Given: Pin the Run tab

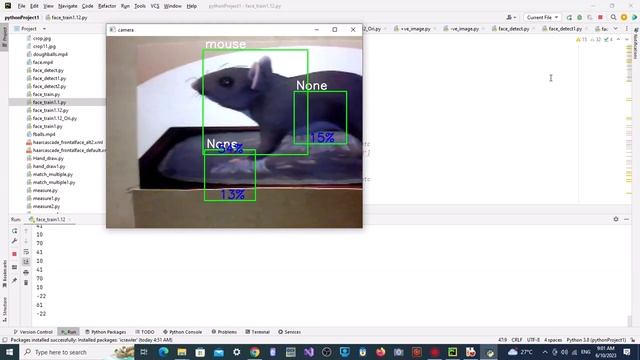Looking at the screenshot, I should pos(15,280).
